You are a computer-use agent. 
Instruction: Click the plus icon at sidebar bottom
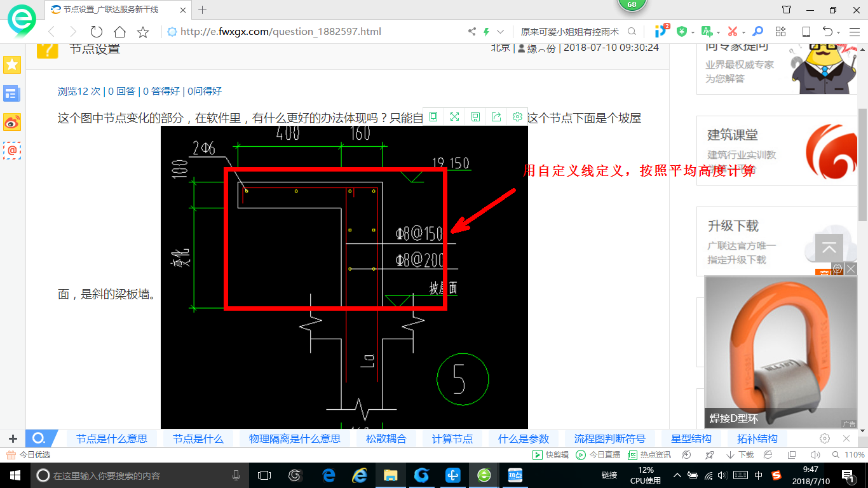click(x=13, y=438)
